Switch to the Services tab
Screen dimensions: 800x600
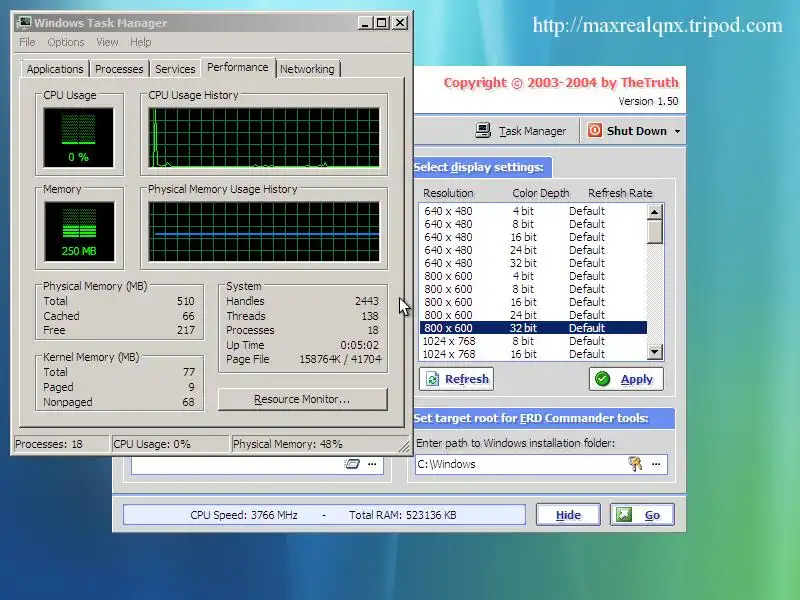point(175,69)
